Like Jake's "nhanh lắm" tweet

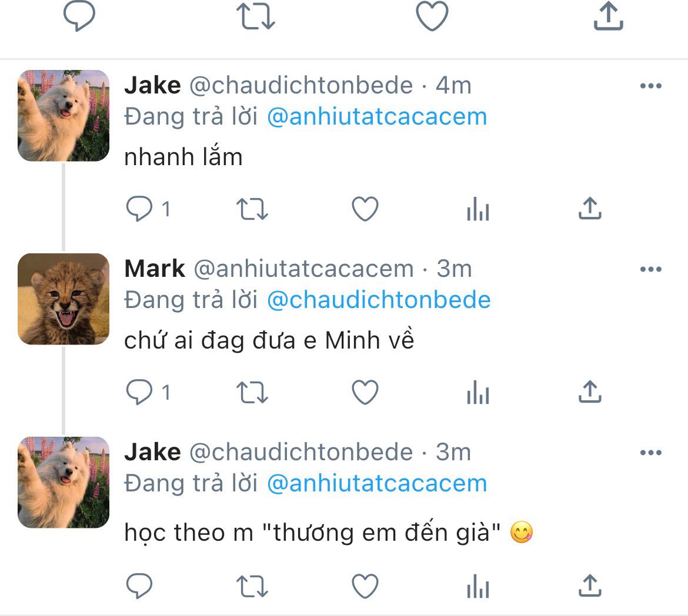pos(365,209)
